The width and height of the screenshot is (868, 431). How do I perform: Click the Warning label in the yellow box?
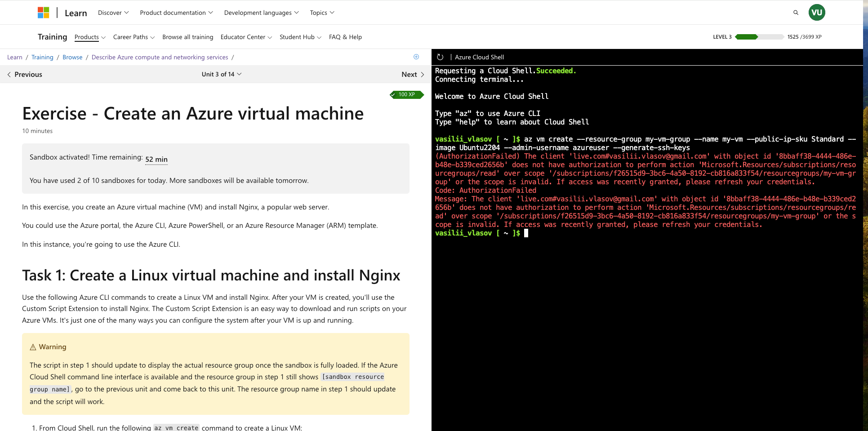pos(53,347)
